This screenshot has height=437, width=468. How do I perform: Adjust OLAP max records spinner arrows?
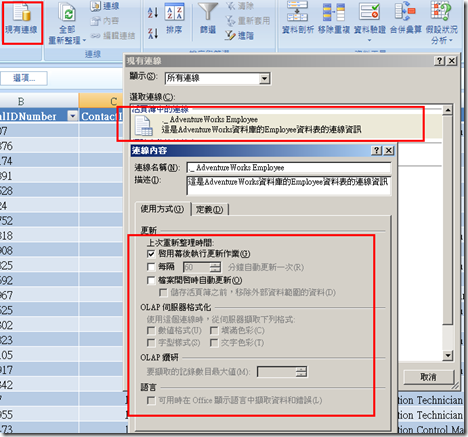pos(301,372)
